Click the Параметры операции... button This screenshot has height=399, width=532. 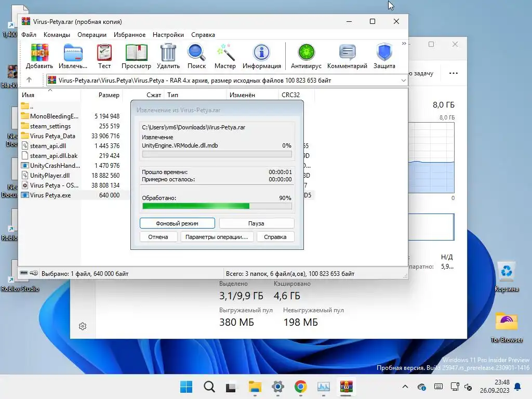coord(217,237)
